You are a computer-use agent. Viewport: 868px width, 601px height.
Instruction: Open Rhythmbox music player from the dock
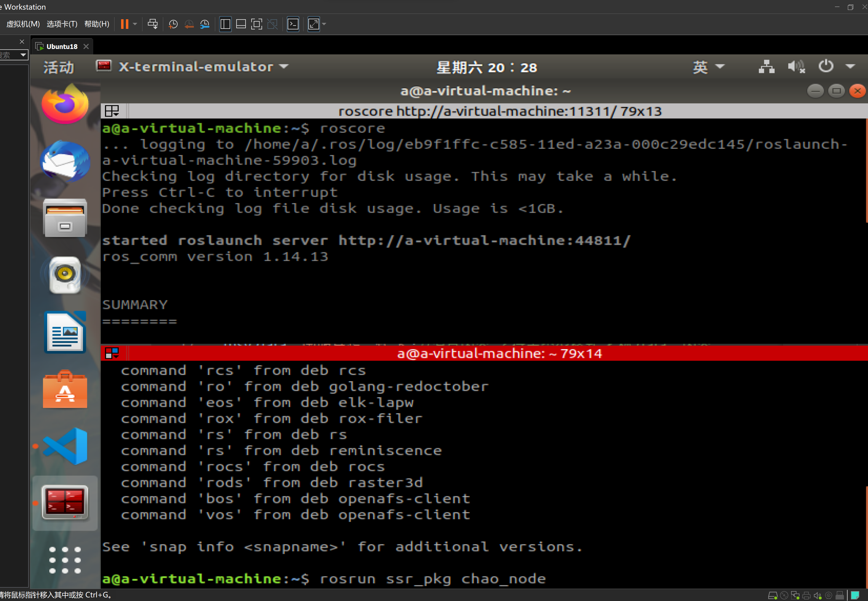65,275
